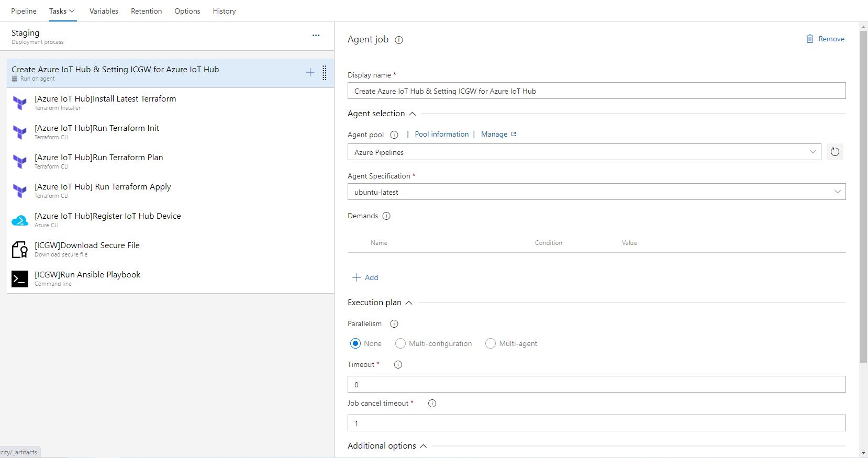
Task: Click the refresh icon beside Agent pool
Action: click(x=835, y=152)
